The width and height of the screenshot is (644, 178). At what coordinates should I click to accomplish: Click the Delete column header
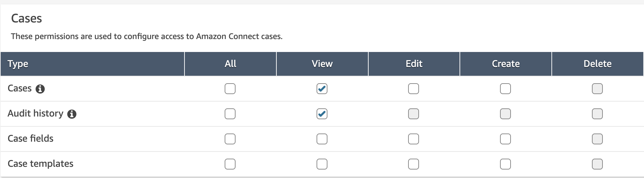point(597,64)
